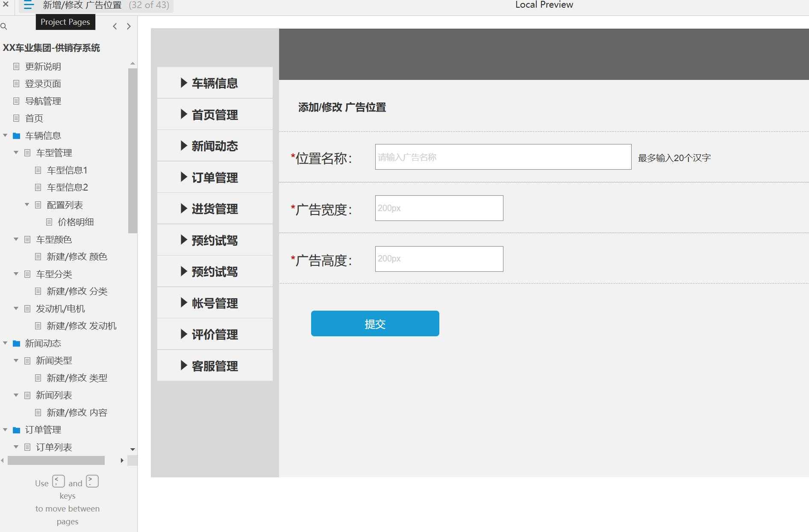Click the close sitemap panel icon
Screen dimensions: 809x532
[x=5, y=5]
